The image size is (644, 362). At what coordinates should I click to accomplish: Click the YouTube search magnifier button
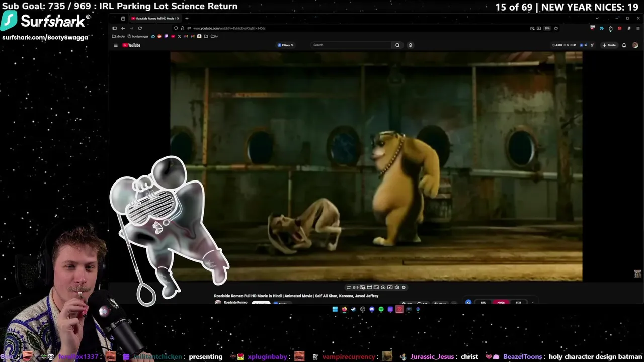point(397,45)
